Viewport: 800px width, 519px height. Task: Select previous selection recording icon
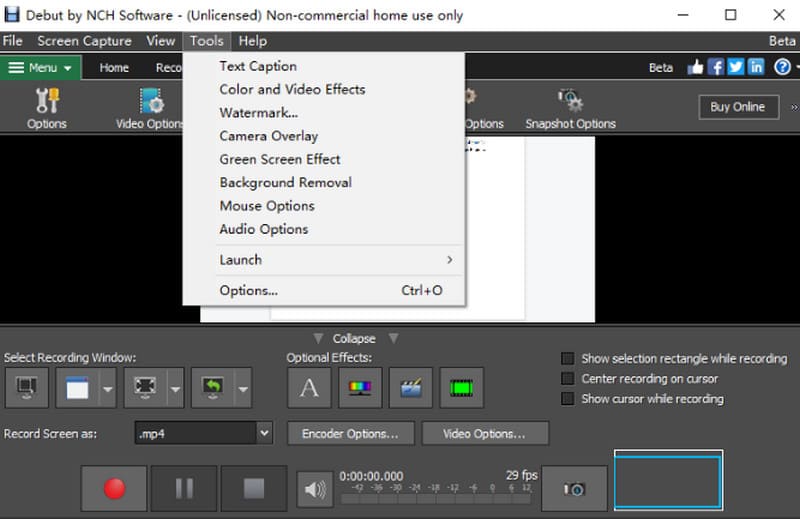coord(213,388)
